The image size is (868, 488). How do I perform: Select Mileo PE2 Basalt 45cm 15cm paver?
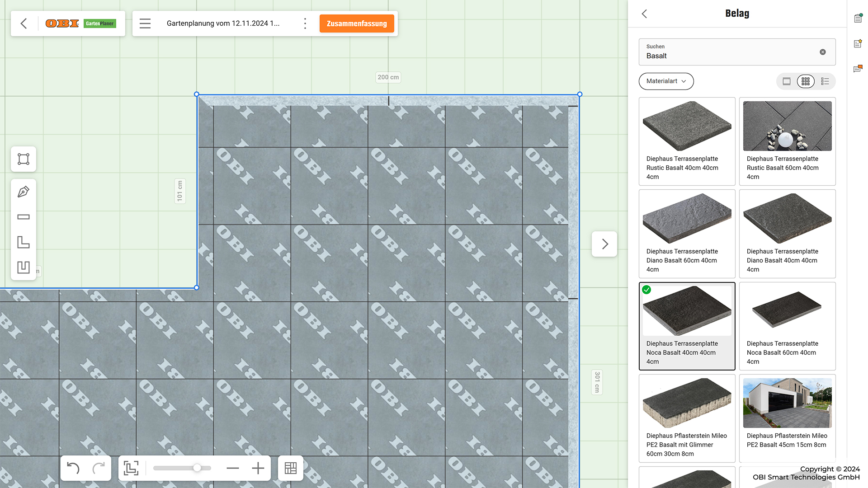[x=788, y=418]
